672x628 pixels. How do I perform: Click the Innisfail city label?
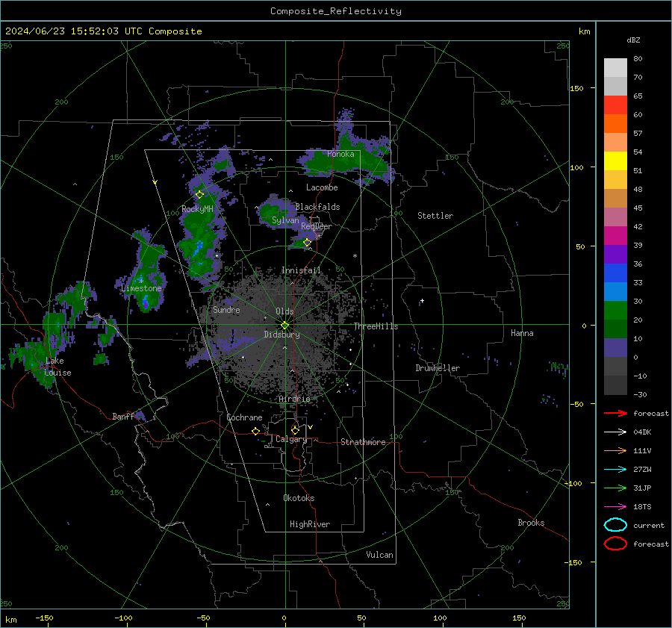[x=301, y=270]
